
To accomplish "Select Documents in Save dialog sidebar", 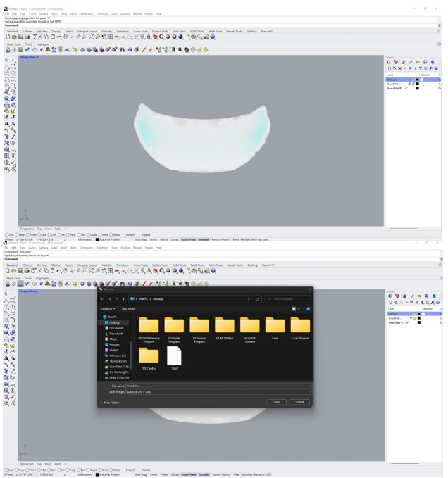I will point(116,328).
